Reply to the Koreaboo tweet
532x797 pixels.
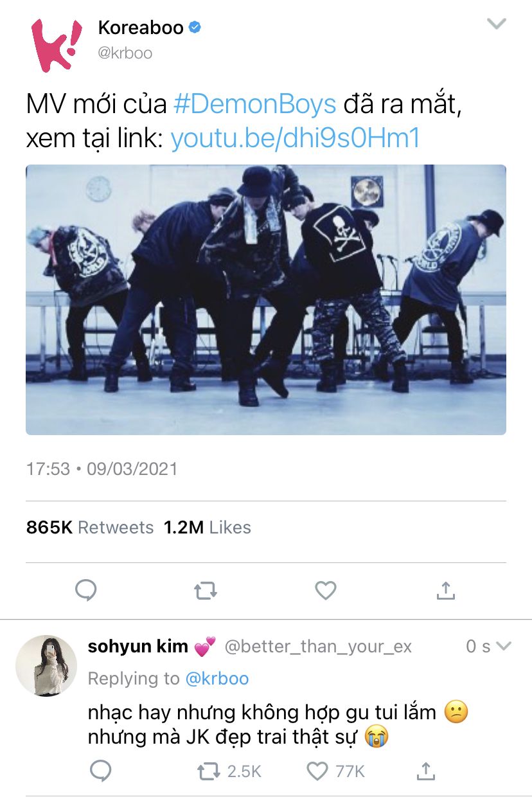pyautogui.click(x=86, y=590)
